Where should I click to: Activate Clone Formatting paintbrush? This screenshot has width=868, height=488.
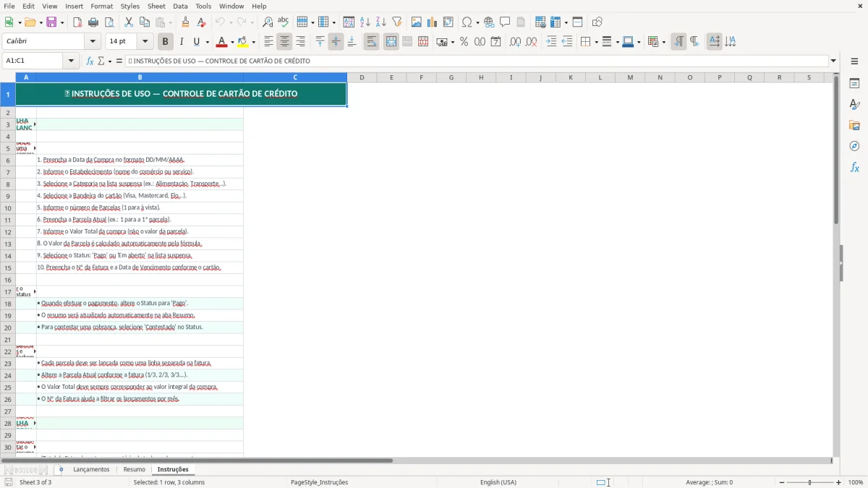tap(186, 22)
